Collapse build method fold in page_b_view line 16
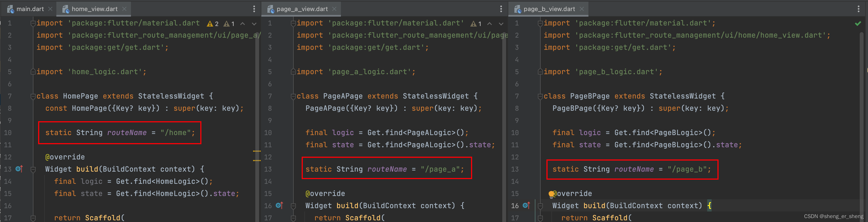Screen dimensions: 868x222 coord(540,206)
